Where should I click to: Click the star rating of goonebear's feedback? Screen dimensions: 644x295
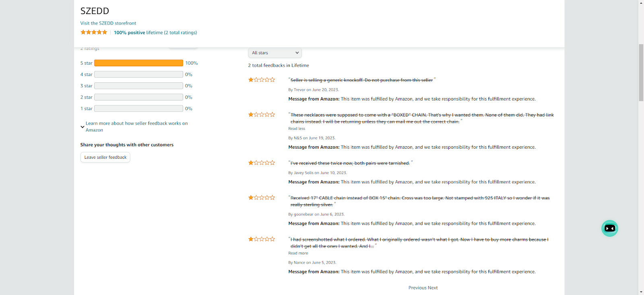point(262,197)
